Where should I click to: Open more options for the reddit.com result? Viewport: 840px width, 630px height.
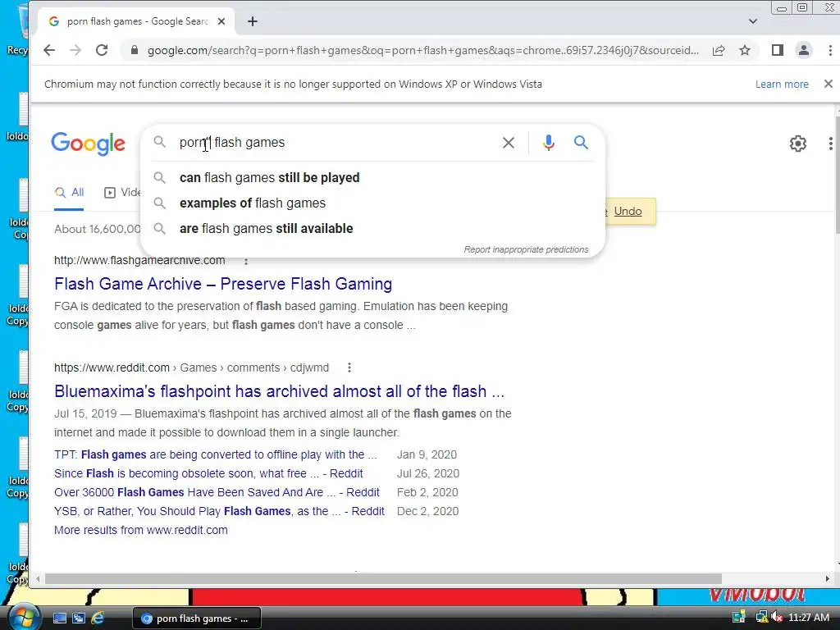point(349,367)
